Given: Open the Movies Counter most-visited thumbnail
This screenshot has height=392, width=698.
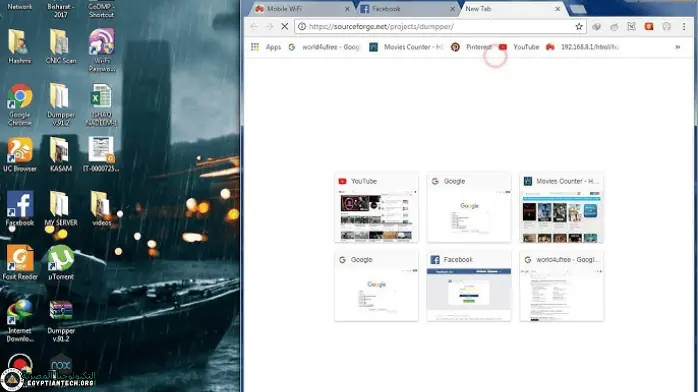Looking at the screenshot, I should [x=561, y=207].
